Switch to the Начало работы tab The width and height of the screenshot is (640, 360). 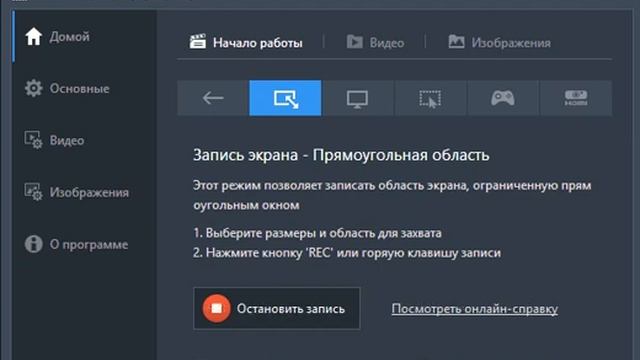(246, 42)
